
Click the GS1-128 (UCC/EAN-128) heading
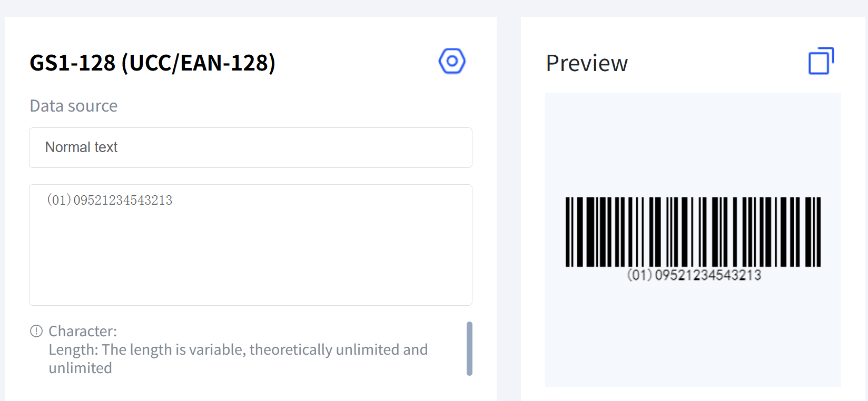click(152, 63)
